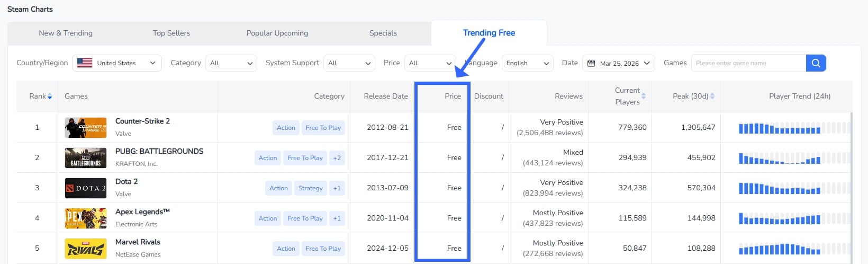Open Counter-Strike 2 title link
The width and height of the screenshot is (868, 264).
pyautogui.click(x=142, y=121)
